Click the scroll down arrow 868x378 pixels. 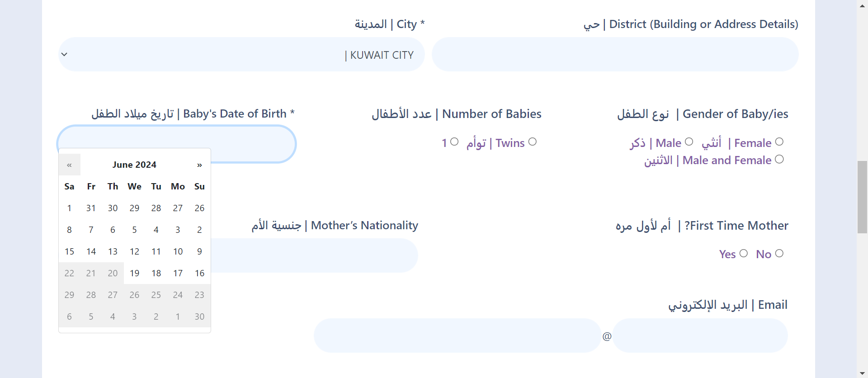coord(862,373)
